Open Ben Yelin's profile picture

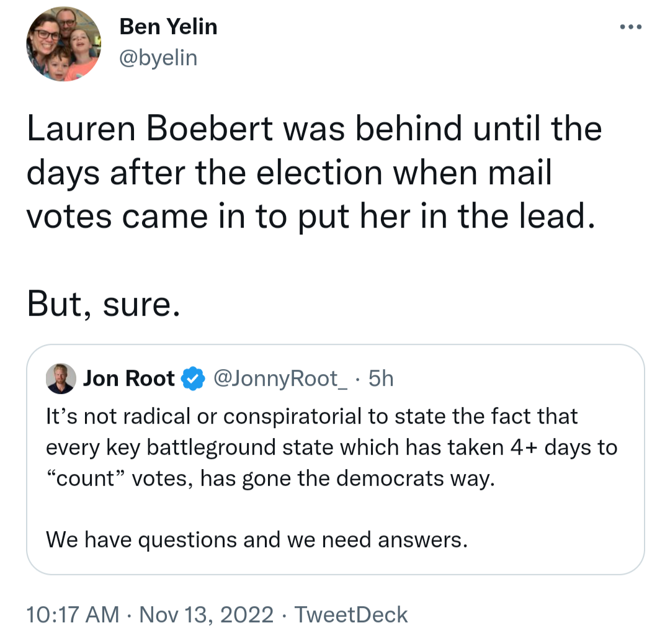point(63,43)
